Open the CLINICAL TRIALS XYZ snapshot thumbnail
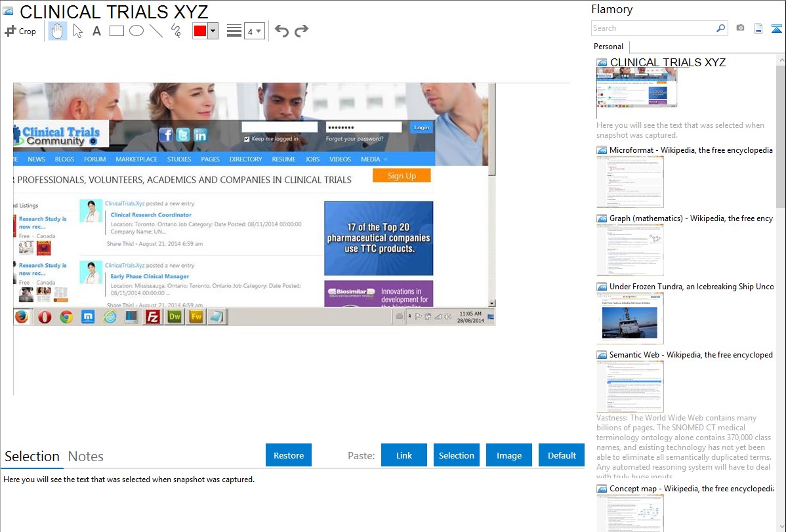This screenshot has width=786, height=532. point(636,87)
